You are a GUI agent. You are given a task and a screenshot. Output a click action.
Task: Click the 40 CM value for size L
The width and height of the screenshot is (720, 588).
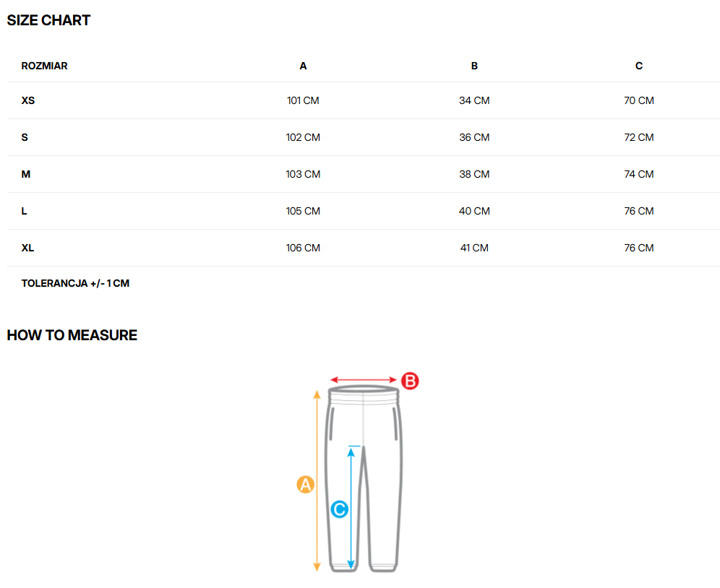click(x=474, y=211)
